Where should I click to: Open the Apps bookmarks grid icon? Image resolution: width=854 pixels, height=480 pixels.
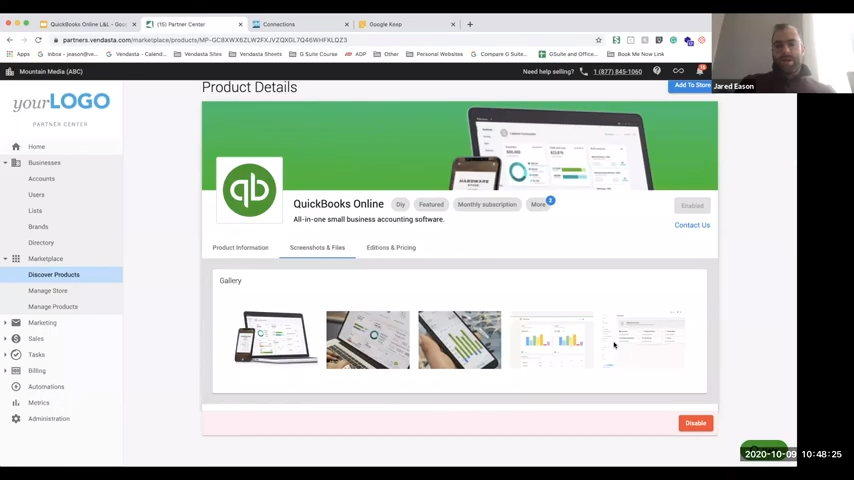[x=9, y=54]
